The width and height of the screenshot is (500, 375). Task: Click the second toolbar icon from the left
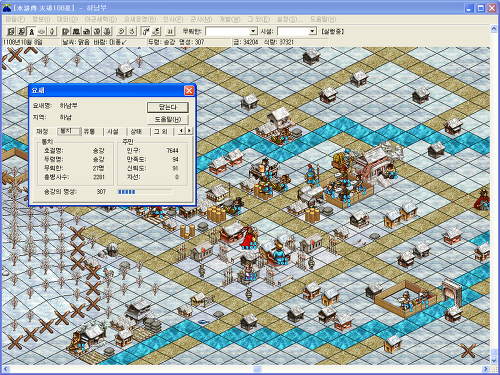(21, 31)
